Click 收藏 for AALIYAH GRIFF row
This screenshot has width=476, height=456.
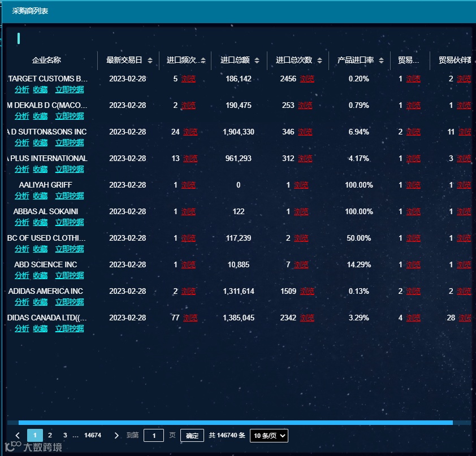pos(40,196)
